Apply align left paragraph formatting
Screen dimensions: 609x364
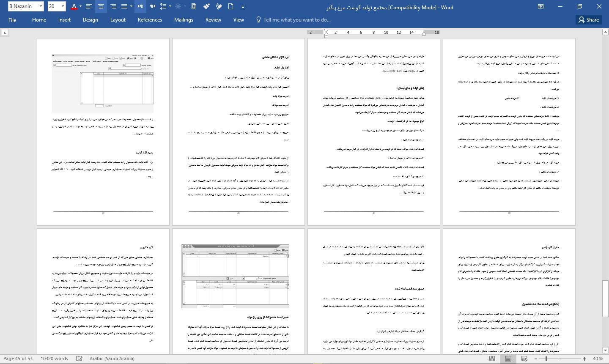click(x=89, y=6)
